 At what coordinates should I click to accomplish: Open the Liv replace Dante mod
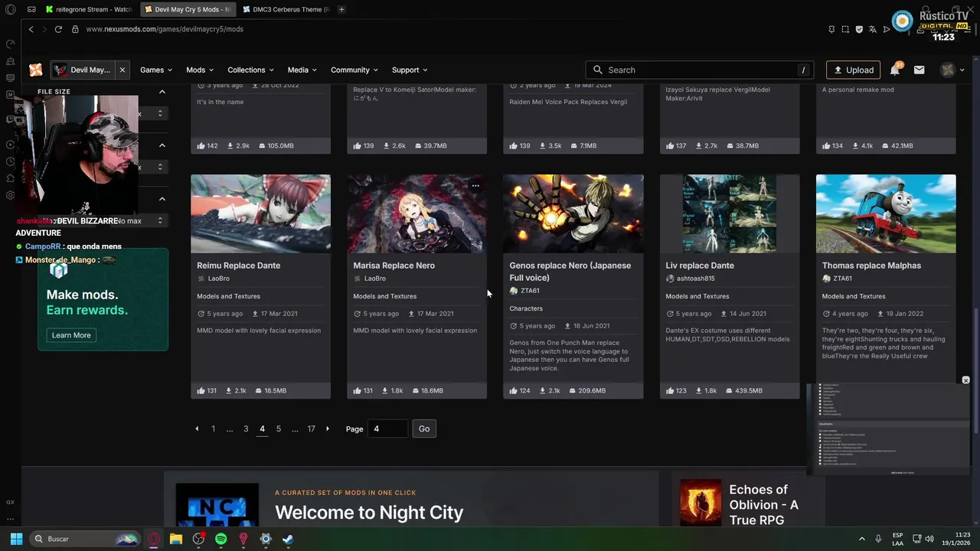[x=700, y=266]
